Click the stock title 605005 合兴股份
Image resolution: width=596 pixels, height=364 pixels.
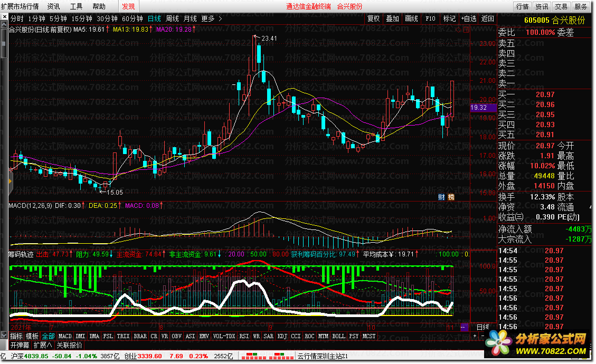tap(555, 20)
